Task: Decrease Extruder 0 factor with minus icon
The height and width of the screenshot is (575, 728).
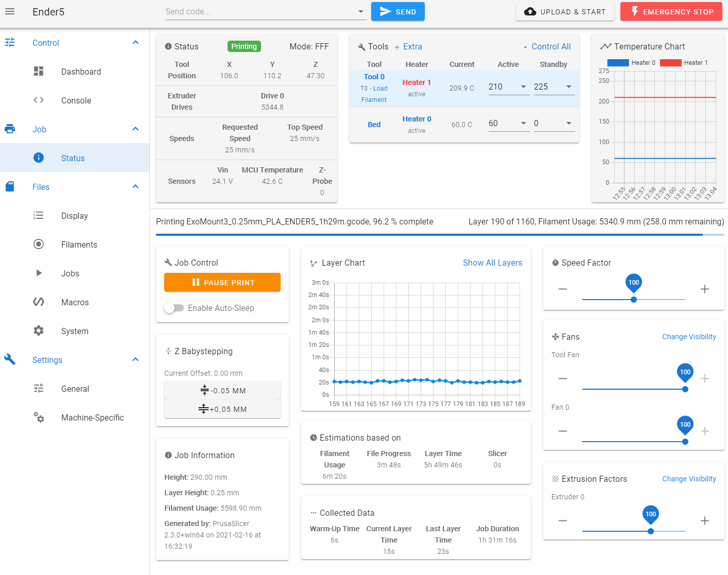Action: (x=563, y=521)
